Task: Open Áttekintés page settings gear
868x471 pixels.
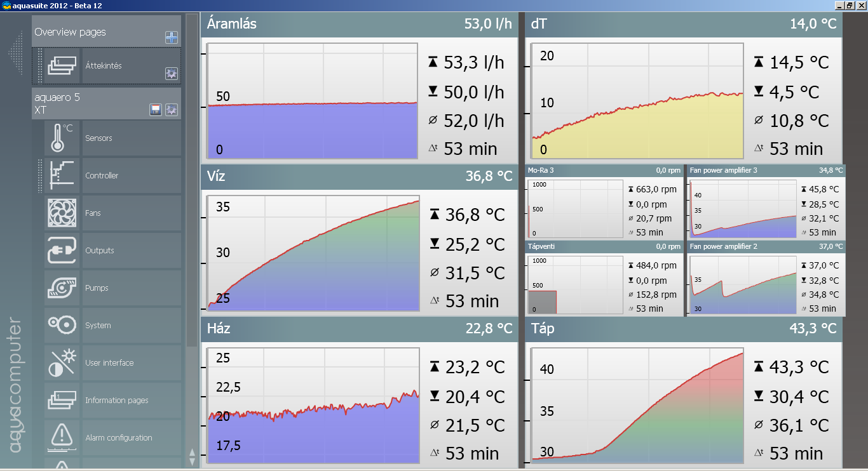Action: [x=172, y=73]
